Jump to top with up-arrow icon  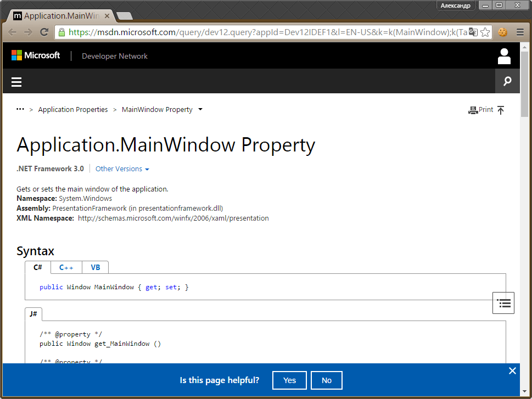501,110
